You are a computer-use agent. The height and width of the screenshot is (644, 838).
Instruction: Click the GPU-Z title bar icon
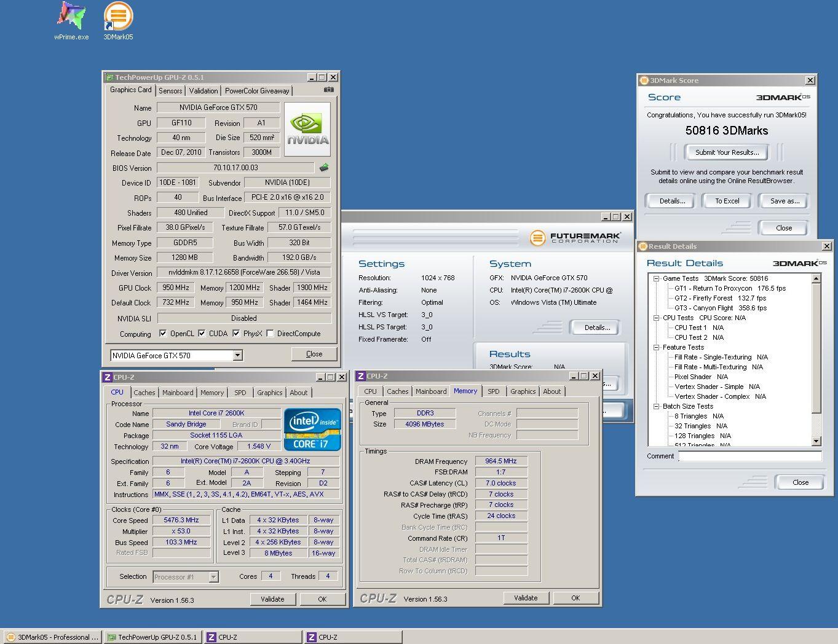[109, 77]
